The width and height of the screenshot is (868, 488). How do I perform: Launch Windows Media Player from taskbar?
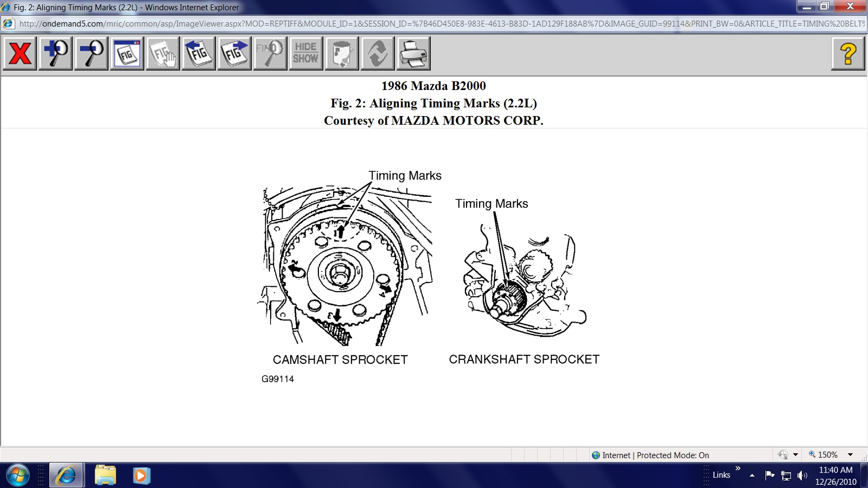(x=141, y=476)
